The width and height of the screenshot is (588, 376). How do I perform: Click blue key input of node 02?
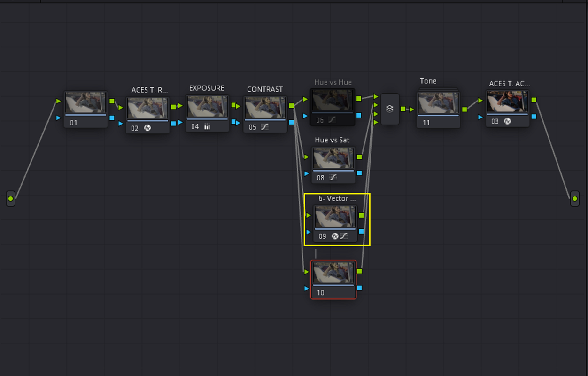pyautogui.click(x=121, y=124)
